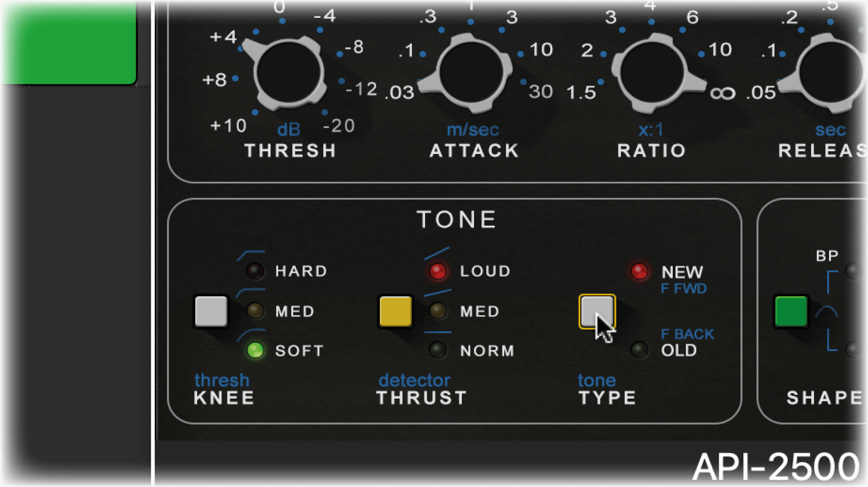Click the "+10" threshold scale value
Screen dimensions: 868x487
click(228, 126)
